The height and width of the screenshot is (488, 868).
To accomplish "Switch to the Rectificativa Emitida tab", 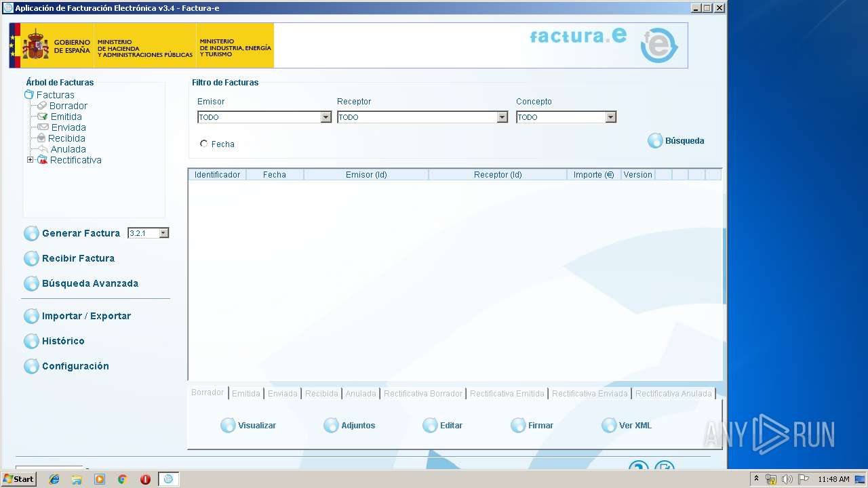I will (507, 393).
